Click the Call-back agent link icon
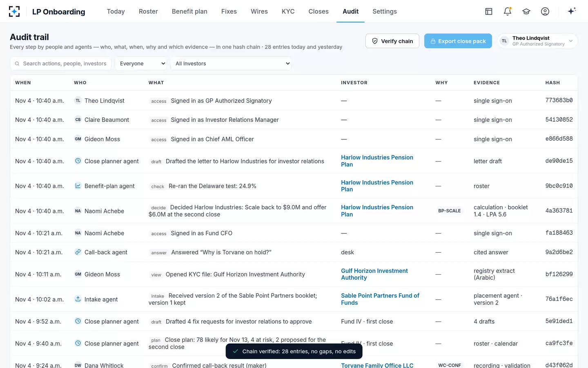The height and width of the screenshot is (368, 588). [78, 252]
